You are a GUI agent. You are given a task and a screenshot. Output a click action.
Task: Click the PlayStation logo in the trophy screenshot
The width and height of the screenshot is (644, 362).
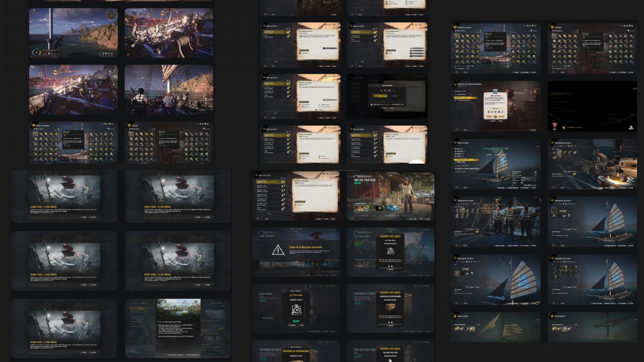pyautogui.click(x=631, y=127)
